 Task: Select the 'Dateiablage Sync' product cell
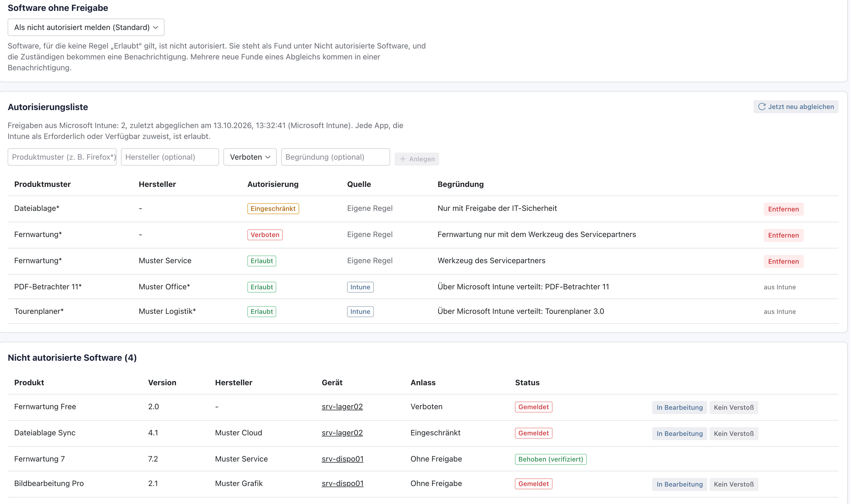click(x=45, y=433)
